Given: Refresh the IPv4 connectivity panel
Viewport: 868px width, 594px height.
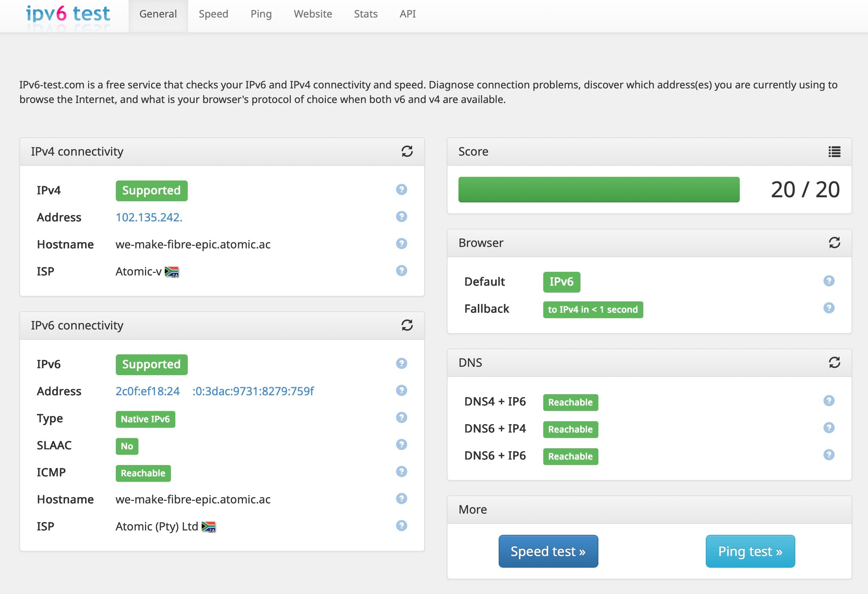Looking at the screenshot, I should pos(407,151).
